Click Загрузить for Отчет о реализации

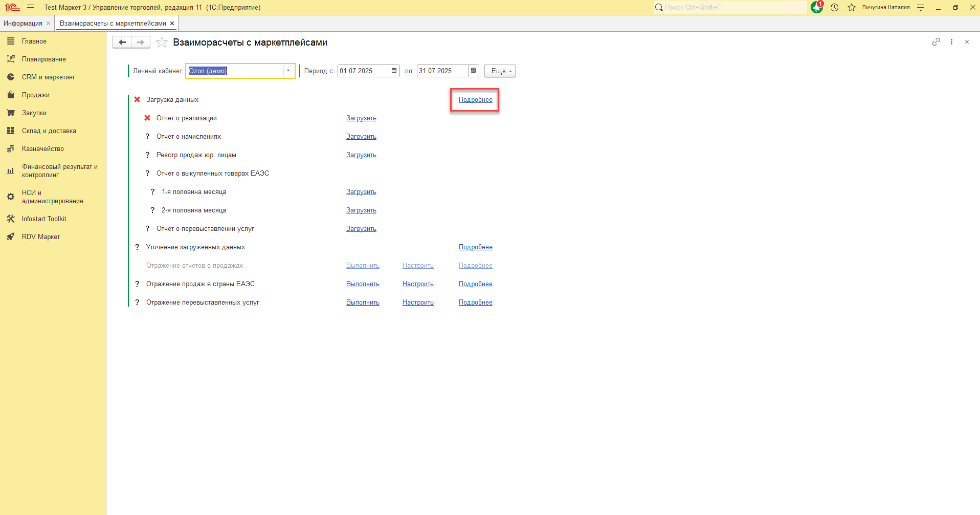click(x=361, y=118)
